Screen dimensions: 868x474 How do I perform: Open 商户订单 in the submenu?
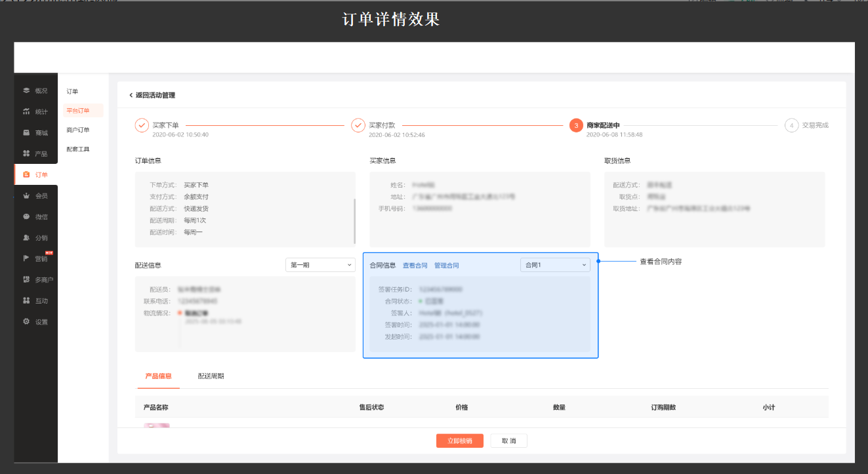78,130
